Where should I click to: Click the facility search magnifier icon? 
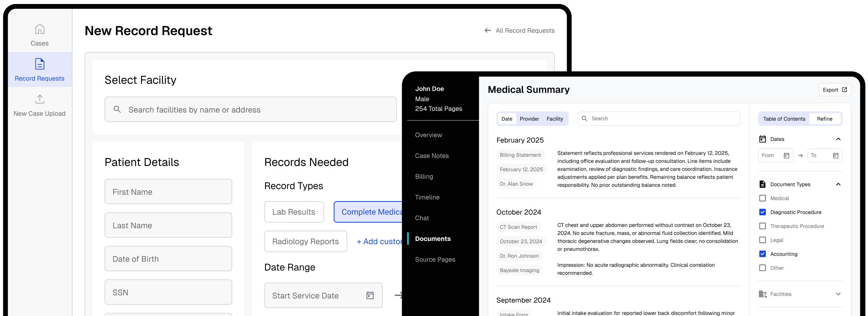click(117, 109)
